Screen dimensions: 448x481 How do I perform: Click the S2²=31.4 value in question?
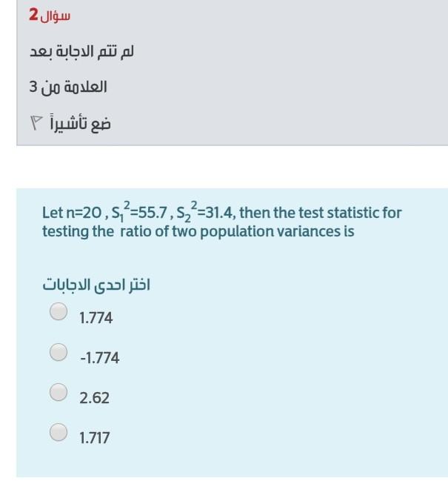206,211
